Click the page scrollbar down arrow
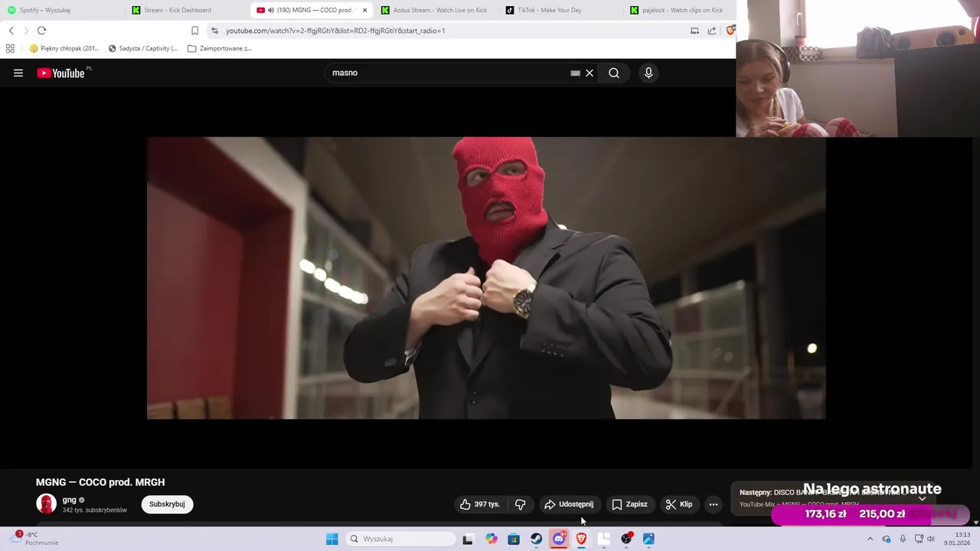 pyautogui.click(x=975, y=522)
